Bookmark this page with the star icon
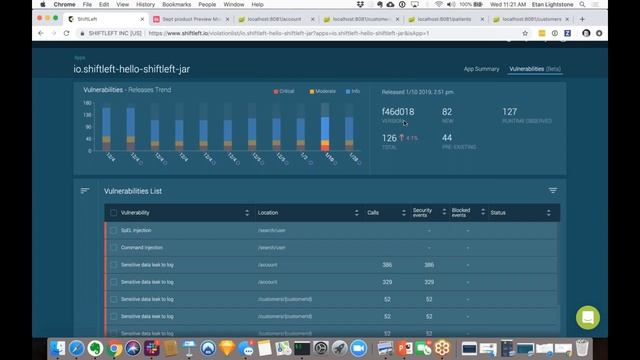Screen dimensions: 640x360 click(525, 33)
